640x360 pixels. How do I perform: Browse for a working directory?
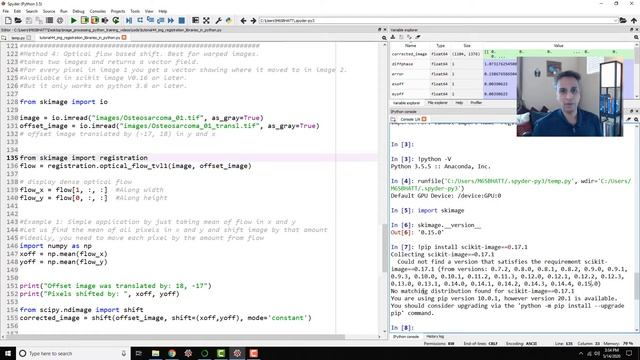coord(623,20)
